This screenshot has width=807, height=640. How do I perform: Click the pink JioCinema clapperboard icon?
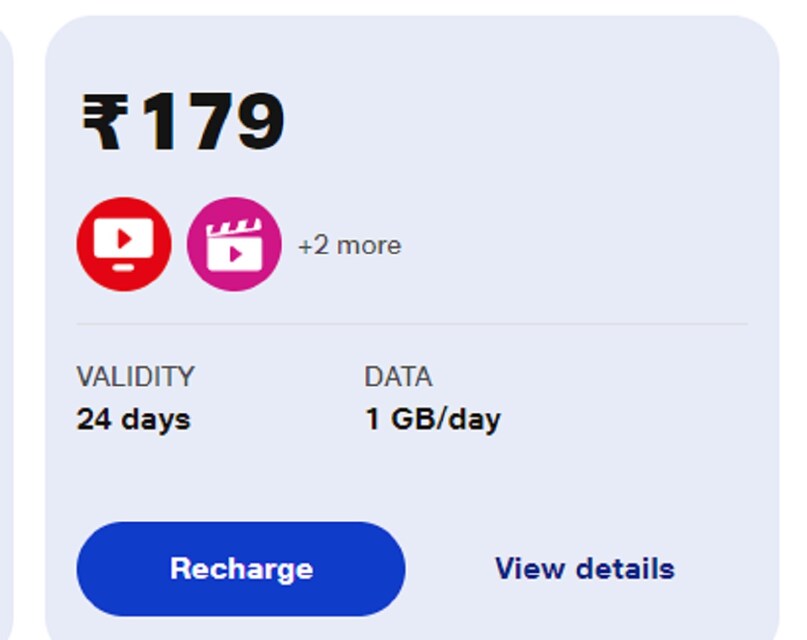[234, 244]
